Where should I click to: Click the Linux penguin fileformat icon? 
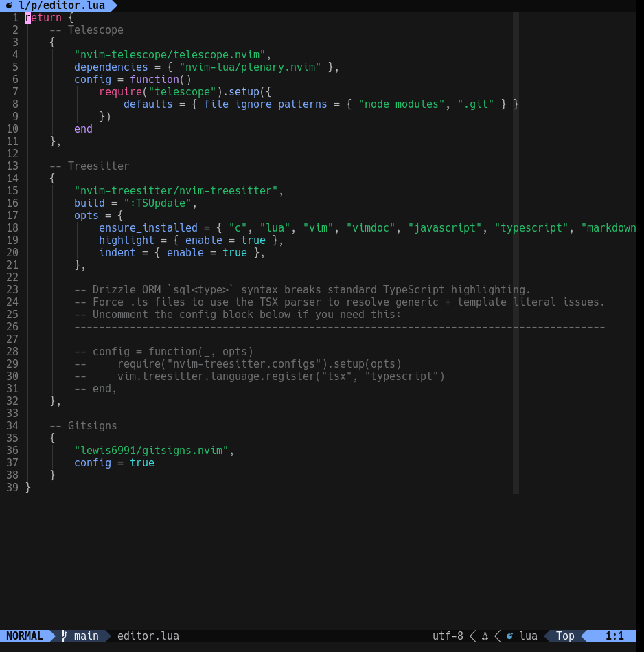[485, 636]
